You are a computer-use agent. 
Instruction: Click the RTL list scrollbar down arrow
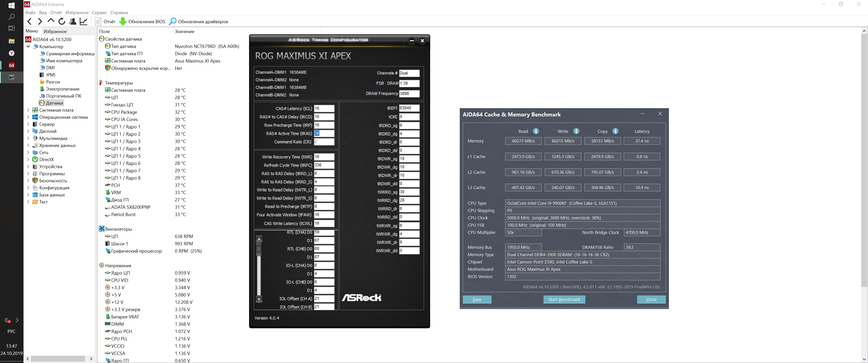pos(259,299)
